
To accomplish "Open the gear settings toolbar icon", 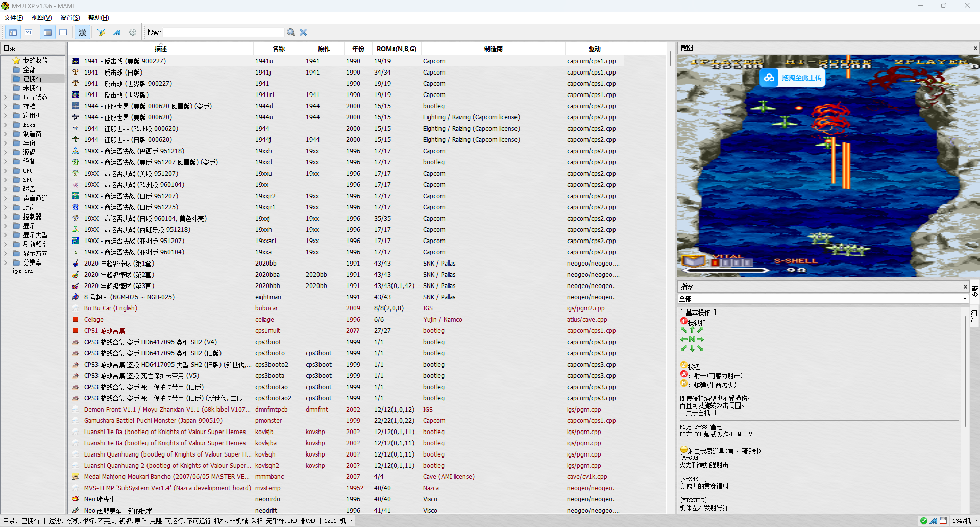I will (x=133, y=32).
